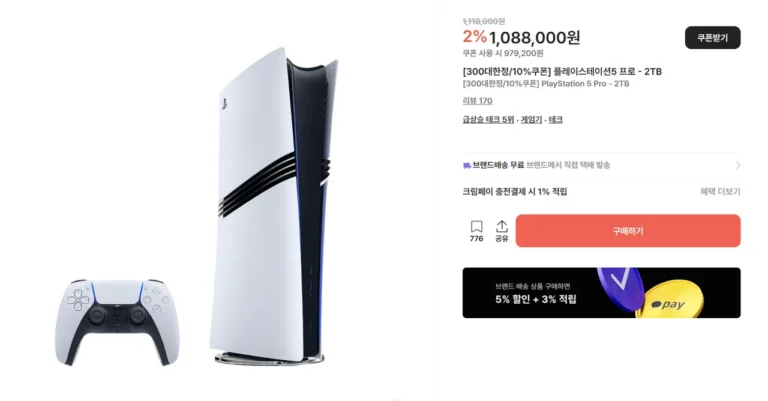This screenshot has height=401, width=768.
Task: Click the 776 saved count
Action: pos(476,238)
